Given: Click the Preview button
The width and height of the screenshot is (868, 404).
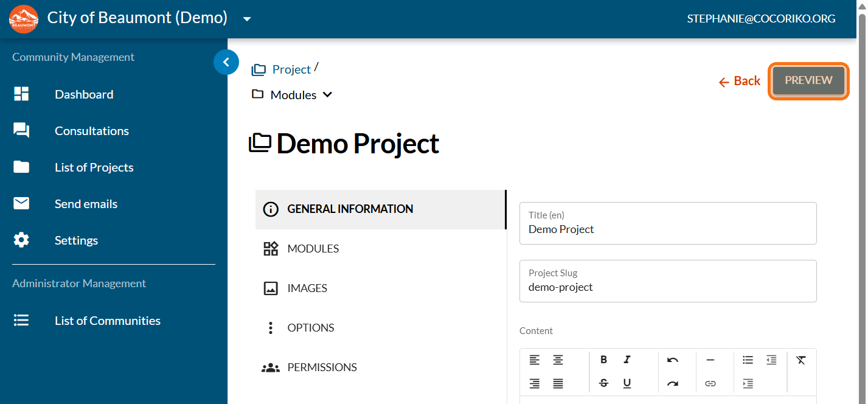Looking at the screenshot, I should [808, 81].
